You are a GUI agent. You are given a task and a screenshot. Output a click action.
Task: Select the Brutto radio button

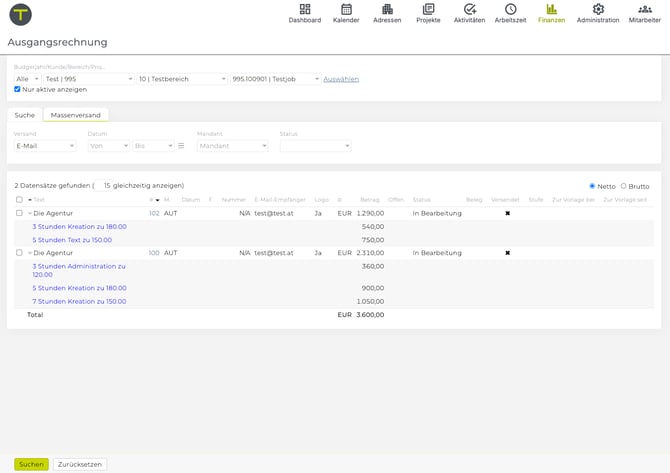(x=624, y=186)
